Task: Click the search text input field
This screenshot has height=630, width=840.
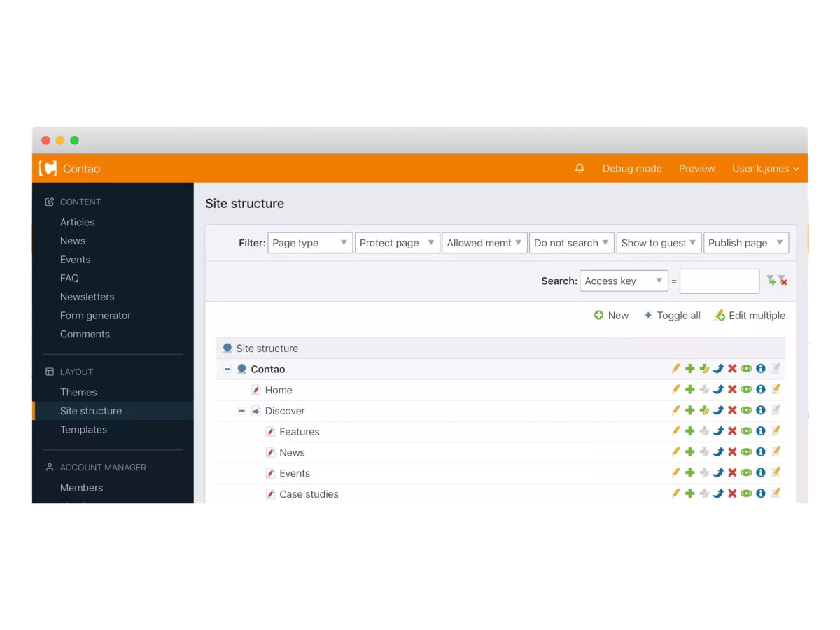Action: tap(719, 281)
